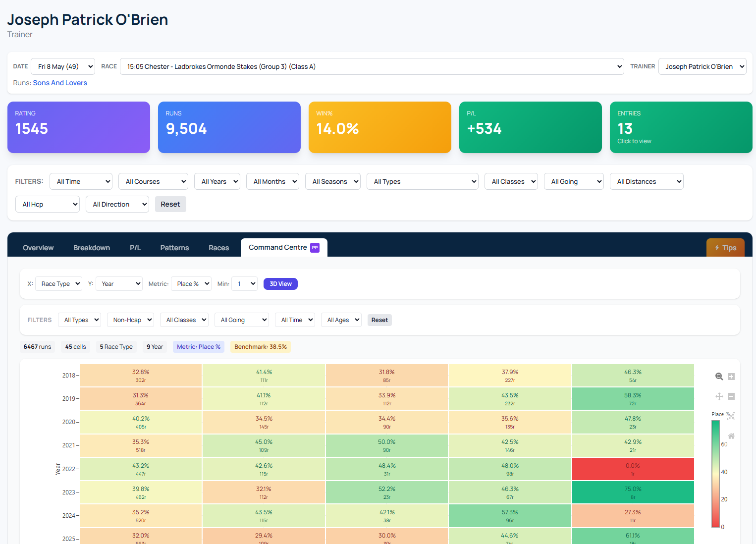Click the chart autoscale icon
The image size is (756, 544).
(x=731, y=416)
